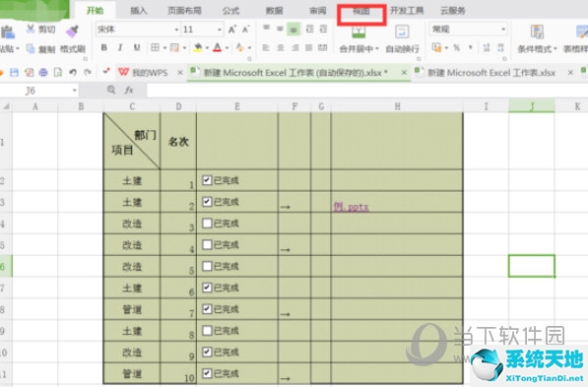Apply percent number style

[x=456, y=47]
